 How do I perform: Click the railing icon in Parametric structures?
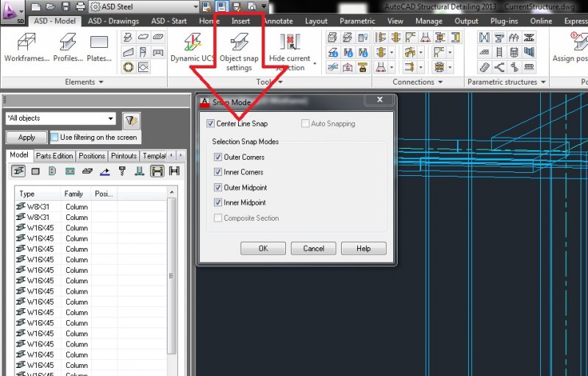[528, 68]
